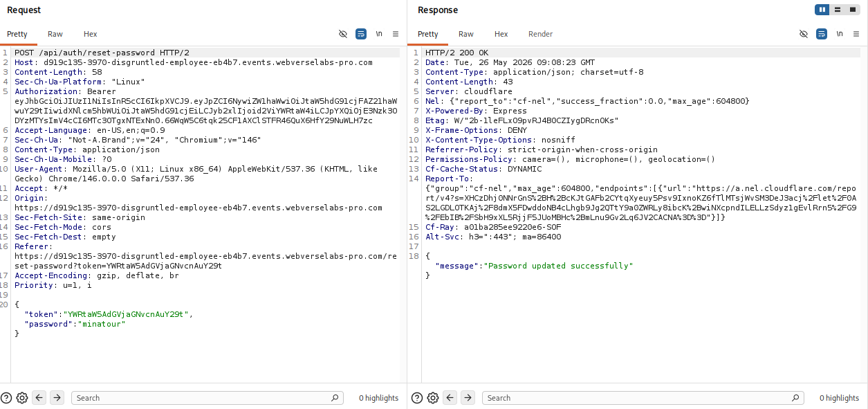The image size is (868, 409).
Task: Go to previous match in Response search
Action: [450, 398]
